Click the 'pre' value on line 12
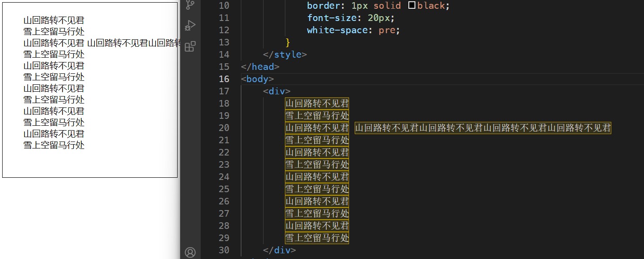Viewport: 644px width, 259px height. click(x=387, y=30)
